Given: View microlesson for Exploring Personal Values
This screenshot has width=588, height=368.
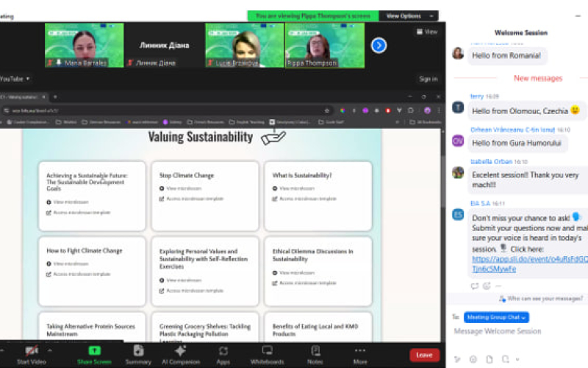Looking at the screenshot, I should 180,280.
